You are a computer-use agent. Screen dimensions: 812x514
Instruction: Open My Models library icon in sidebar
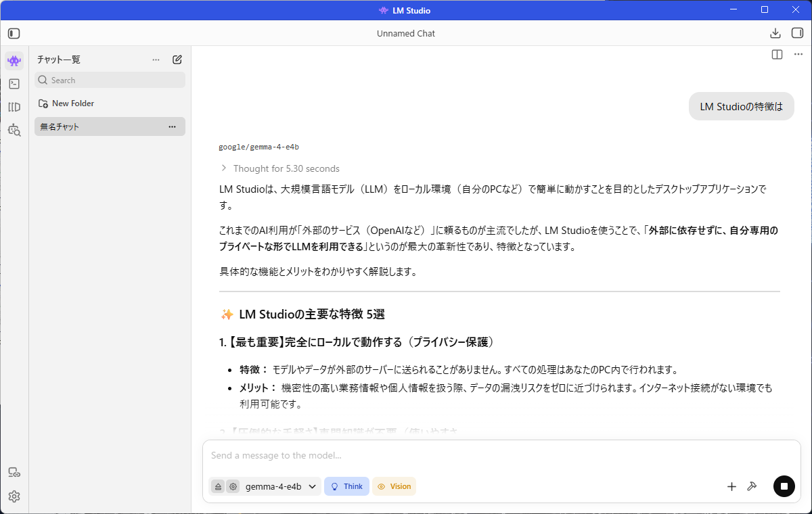click(14, 107)
